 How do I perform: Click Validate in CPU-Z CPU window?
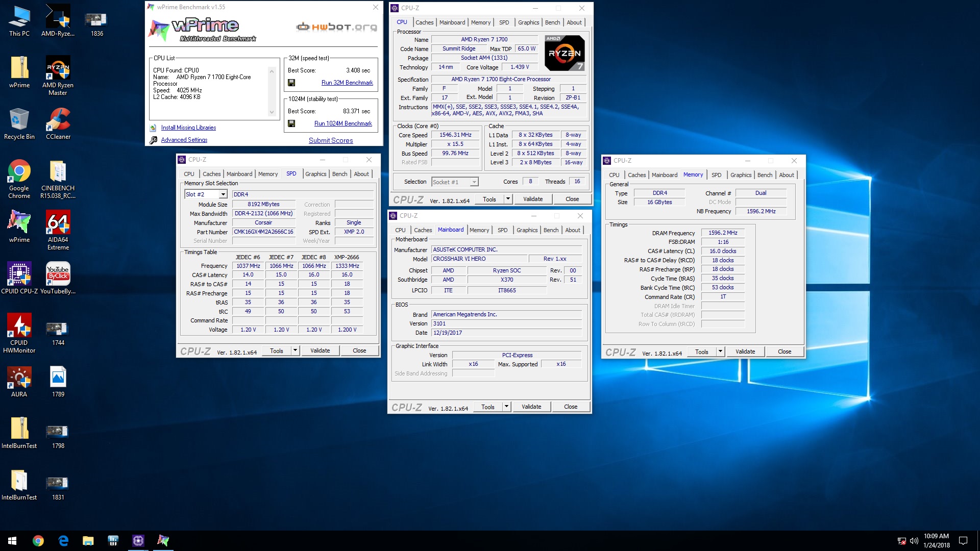(533, 199)
